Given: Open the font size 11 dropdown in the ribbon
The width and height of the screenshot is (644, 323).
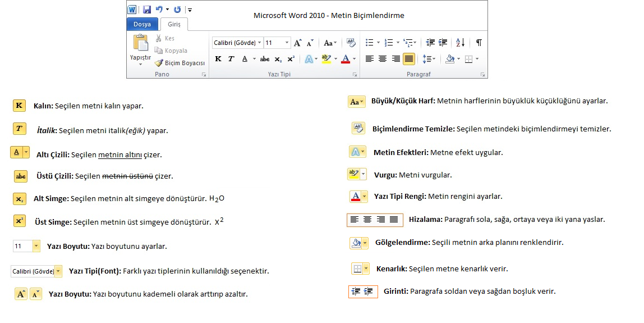Looking at the screenshot, I should click(287, 43).
